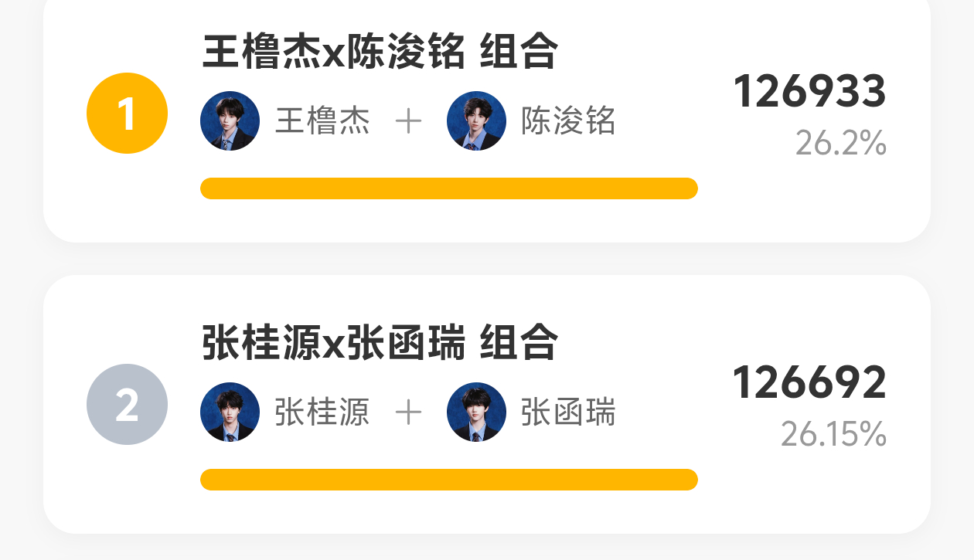Click the 26.2% percentage text
This screenshot has width=974, height=560.
click(x=841, y=144)
